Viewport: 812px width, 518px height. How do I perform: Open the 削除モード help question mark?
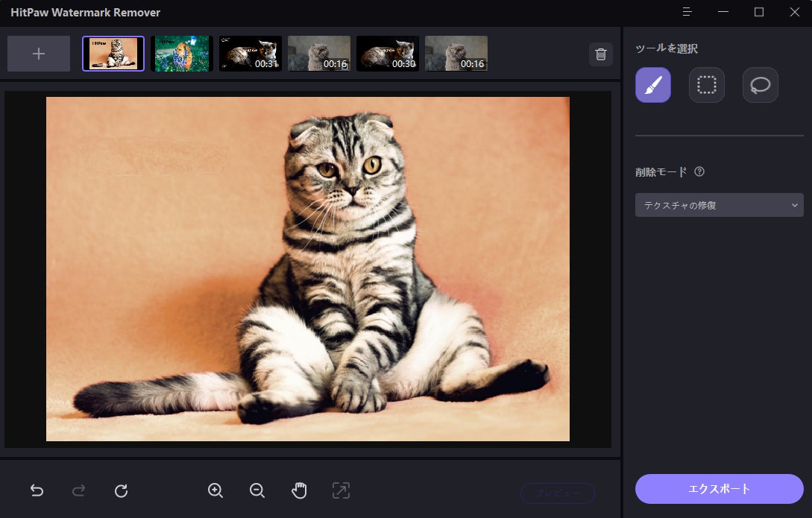[699, 172]
